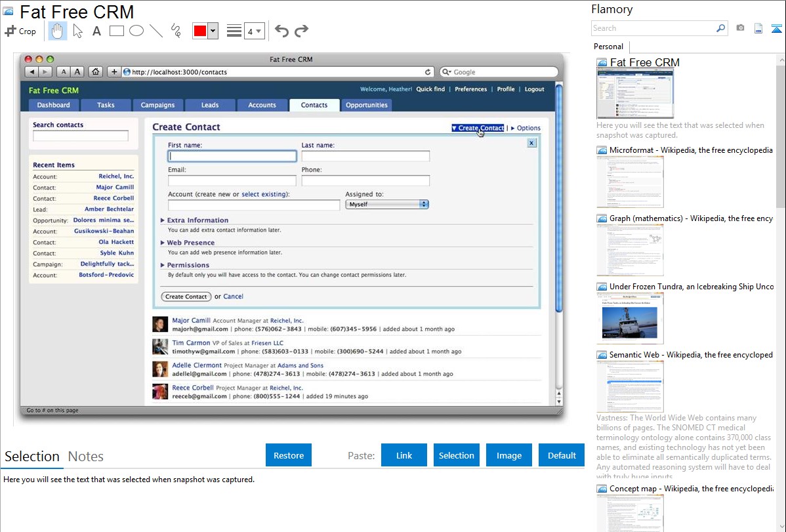The image size is (786, 532).
Task: Click the Preferences link
Action: [x=470, y=89]
